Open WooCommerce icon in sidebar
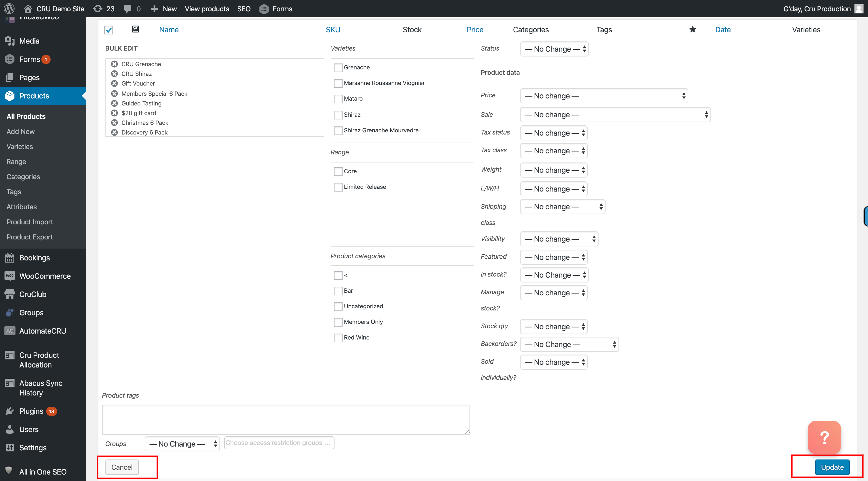The height and width of the screenshot is (481, 868). [x=10, y=276]
